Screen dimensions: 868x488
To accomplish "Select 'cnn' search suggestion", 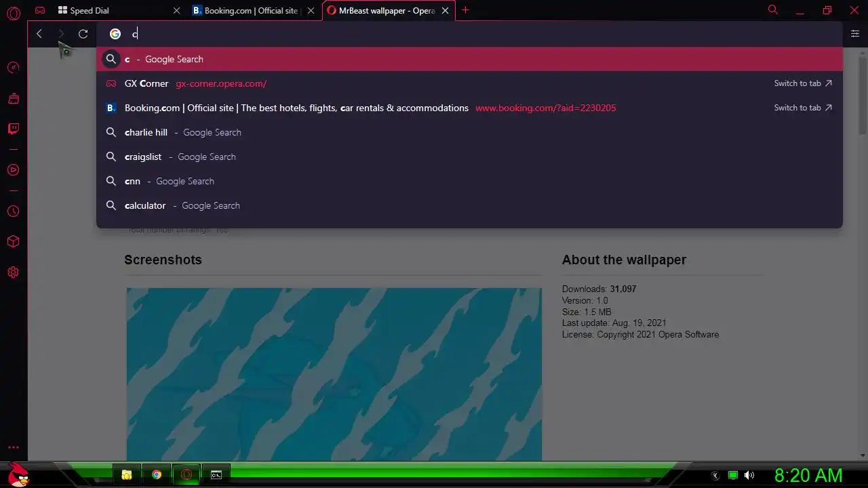I will click(x=469, y=181).
